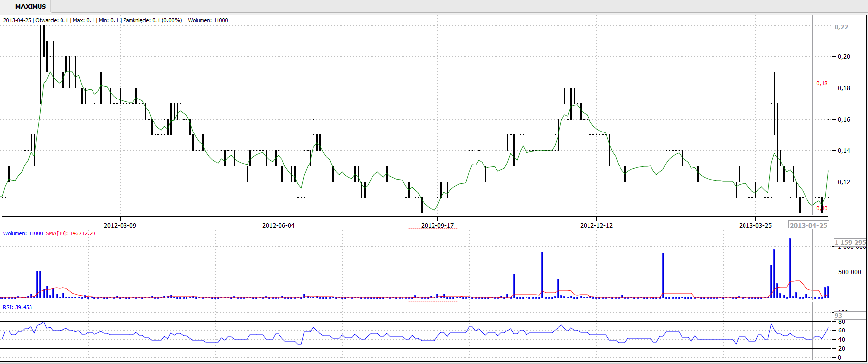Click the RSI 80 overbought level label

(842, 322)
